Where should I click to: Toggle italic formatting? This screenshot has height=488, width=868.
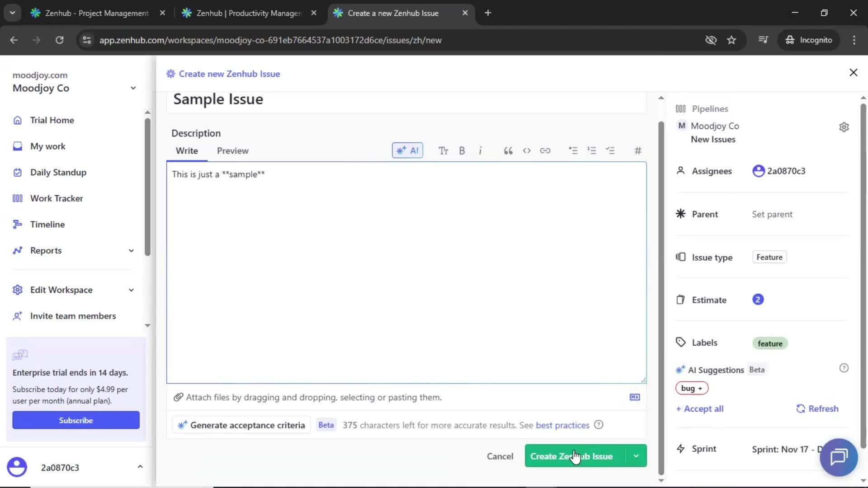coord(481,150)
